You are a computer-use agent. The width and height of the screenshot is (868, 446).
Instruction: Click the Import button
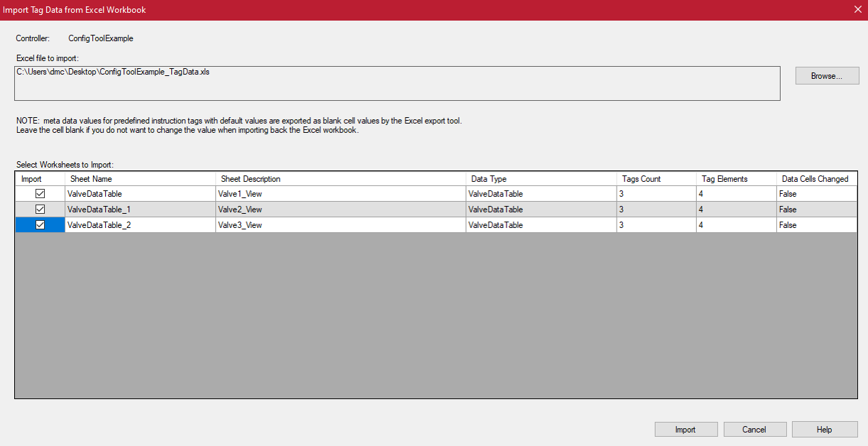685,430
